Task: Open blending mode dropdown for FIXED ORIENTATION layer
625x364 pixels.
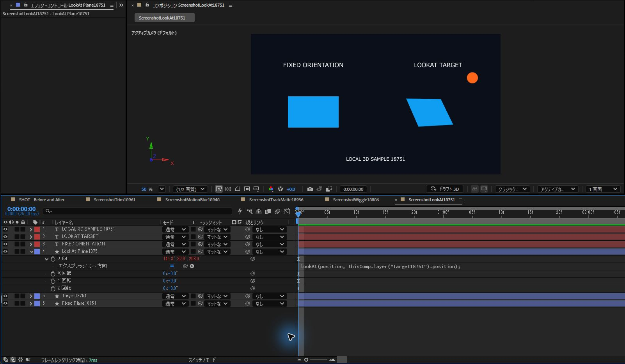Action: tap(175, 244)
